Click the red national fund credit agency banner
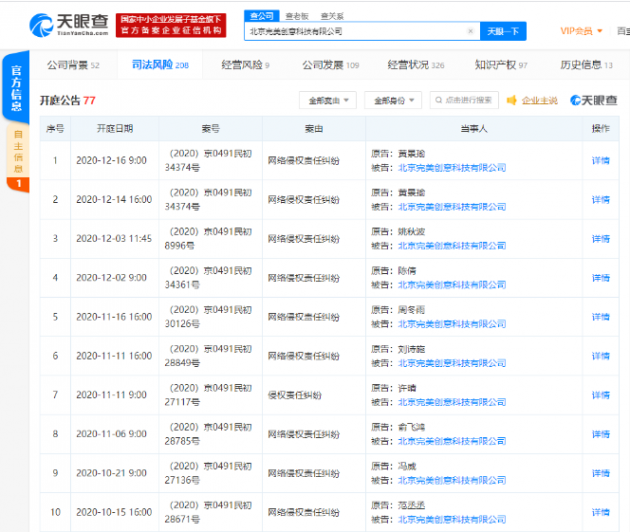This screenshot has width=630, height=532. 171,25
